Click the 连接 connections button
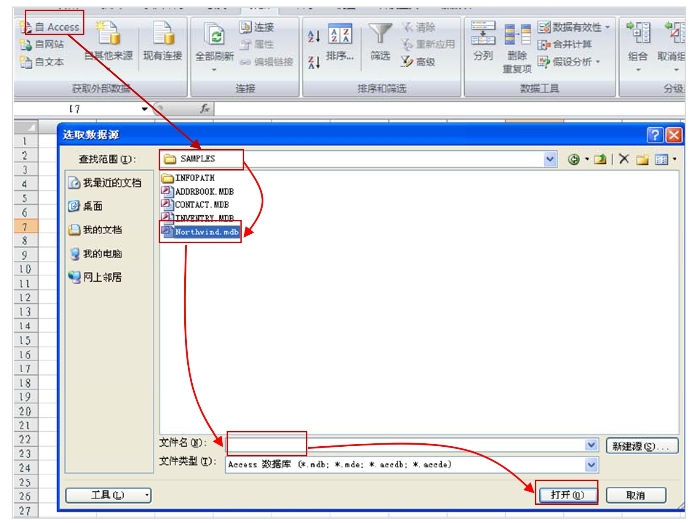 coord(257,27)
